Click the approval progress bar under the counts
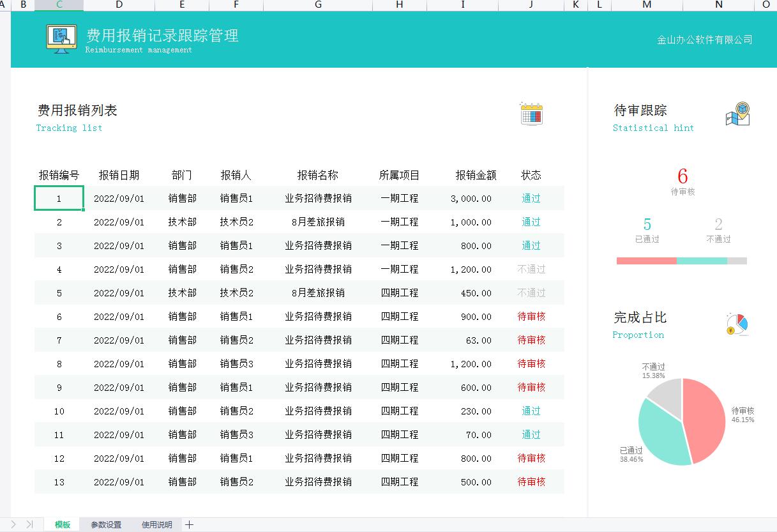 [x=681, y=261]
